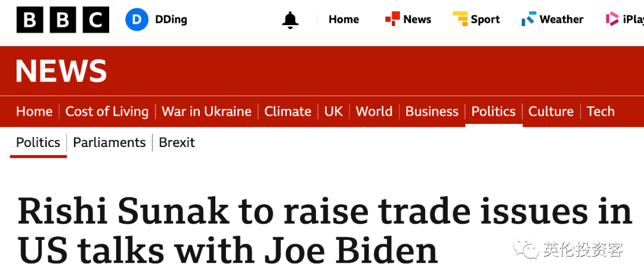The image size is (644, 278).
Task: Click the BBC logo blocks
Action: (x=63, y=20)
